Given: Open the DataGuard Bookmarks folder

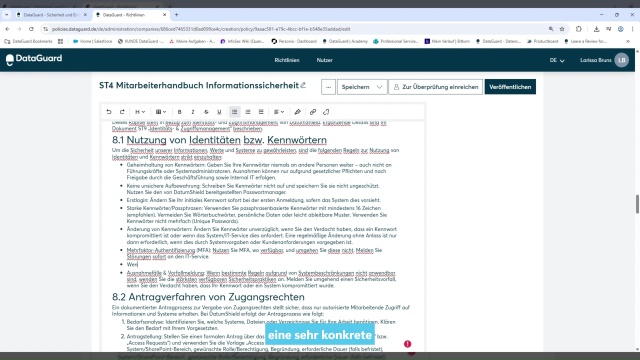Looking at the screenshot, I should (x=28, y=41).
